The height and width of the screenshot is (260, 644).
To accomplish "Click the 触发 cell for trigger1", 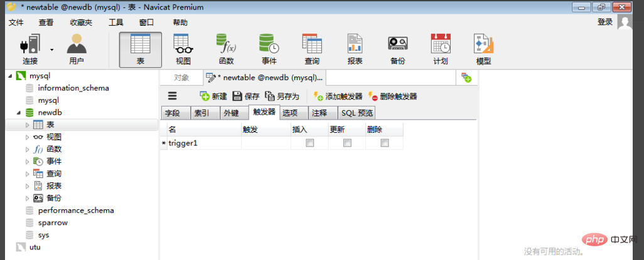I will (266, 143).
